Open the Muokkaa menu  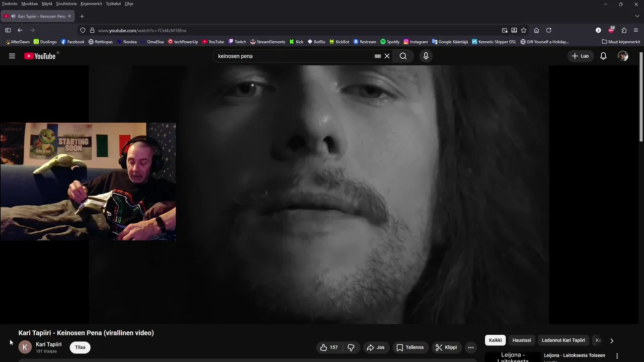(x=30, y=4)
